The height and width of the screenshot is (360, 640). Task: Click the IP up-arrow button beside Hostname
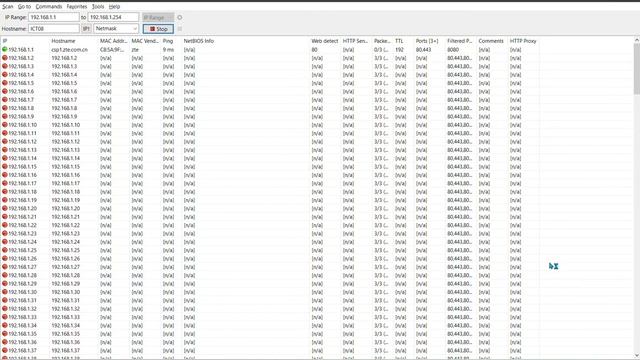coord(86,29)
